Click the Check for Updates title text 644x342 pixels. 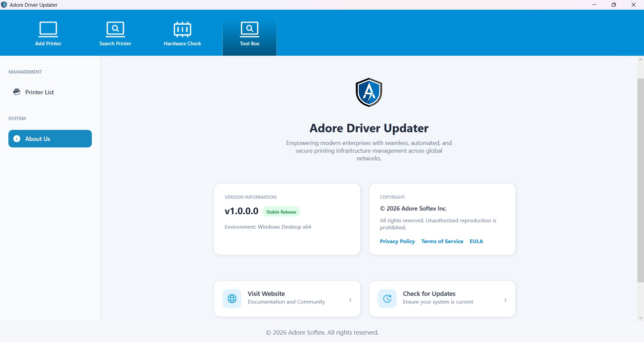(429, 294)
